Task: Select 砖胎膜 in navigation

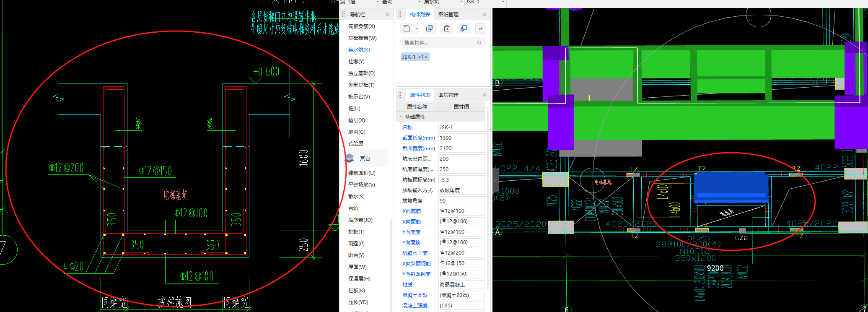Action: [355, 143]
